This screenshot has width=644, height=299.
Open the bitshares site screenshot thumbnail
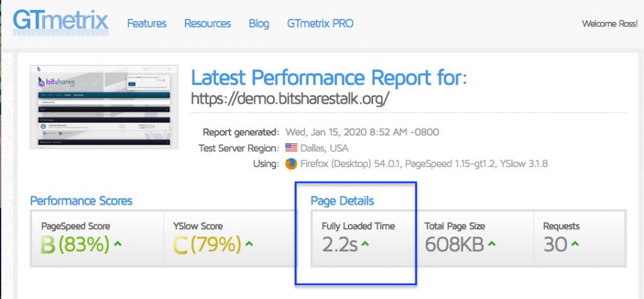pyautogui.click(x=104, y=107)
